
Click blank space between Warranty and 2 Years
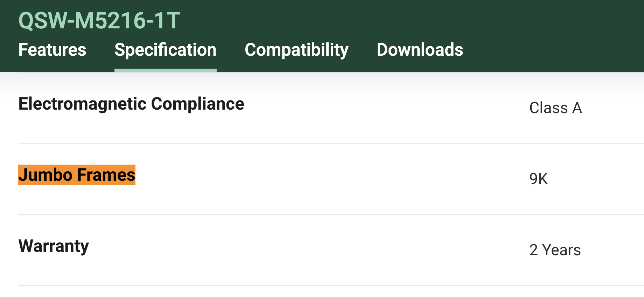point(308,248)
